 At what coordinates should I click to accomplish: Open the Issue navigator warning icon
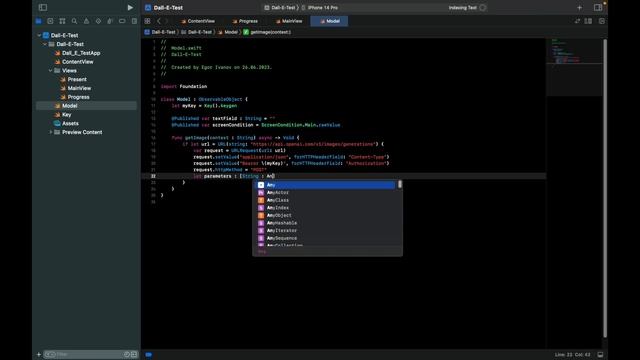coord(86,21)
